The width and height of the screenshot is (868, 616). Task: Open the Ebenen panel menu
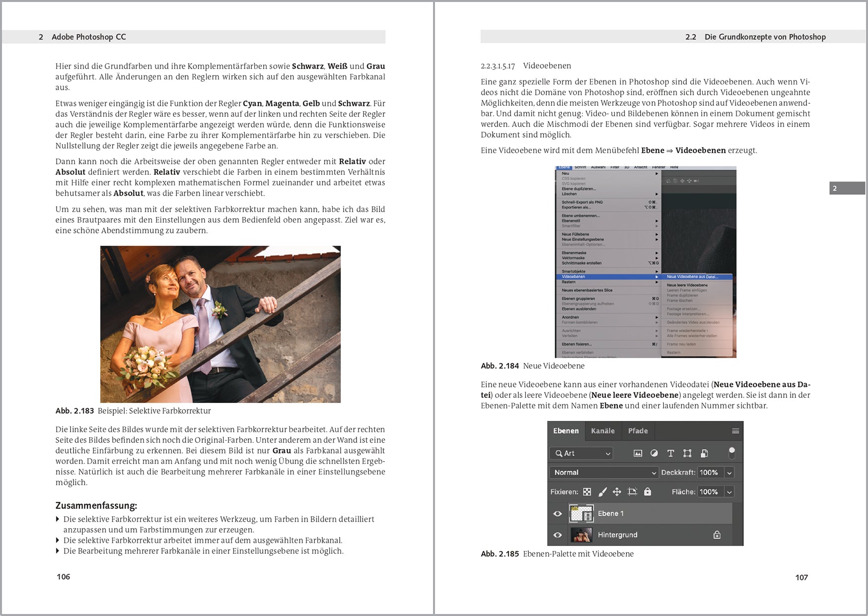(735, 431)
